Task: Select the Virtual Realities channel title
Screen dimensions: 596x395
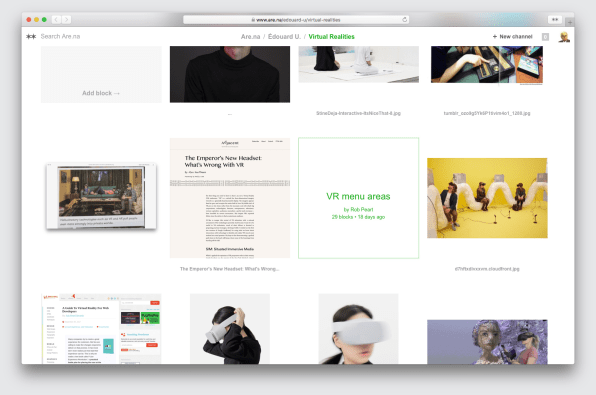Action: pyautogui.click(x=331, y=36)
